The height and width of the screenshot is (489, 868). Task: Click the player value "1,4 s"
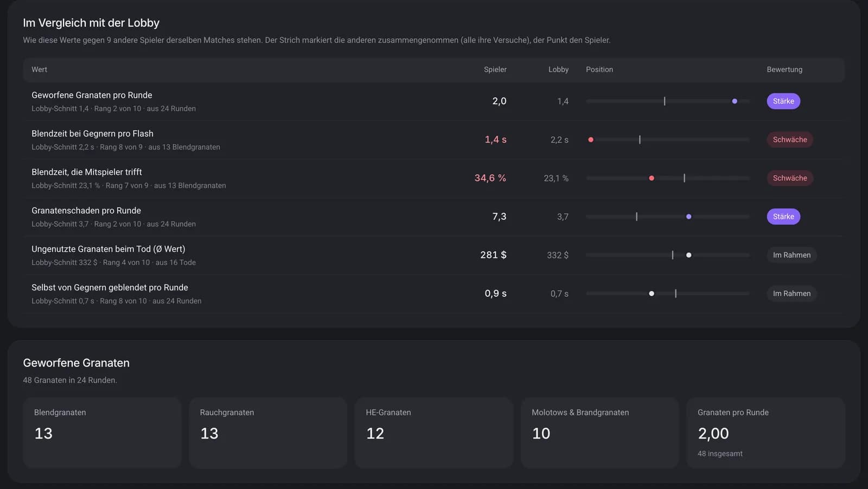[495, 139]
